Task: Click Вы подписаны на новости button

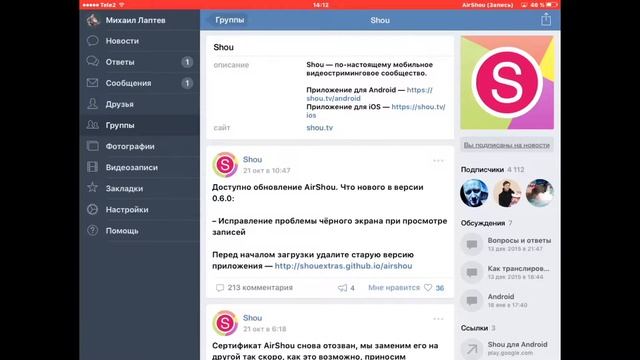Action: pyautogui.click(x=507, y=145)
